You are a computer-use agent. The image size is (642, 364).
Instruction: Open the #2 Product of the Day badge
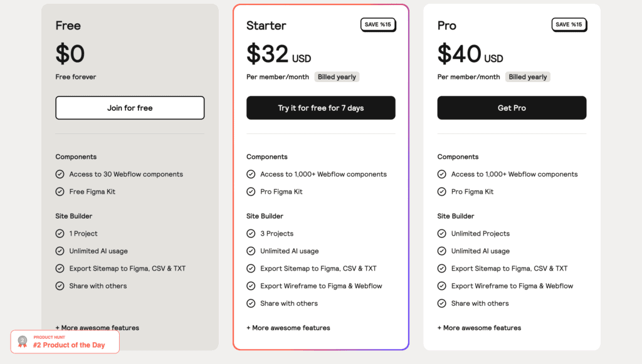(65, 341)
